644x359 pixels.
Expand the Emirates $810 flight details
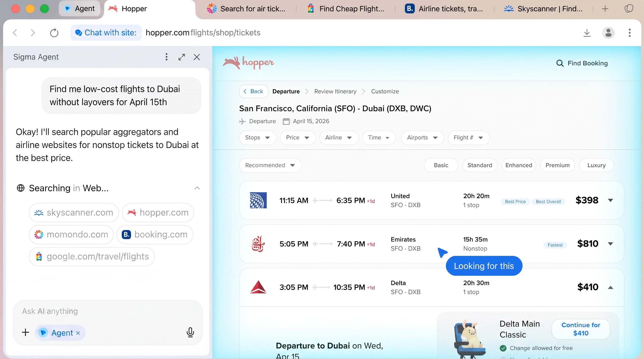tap(610, 244)
